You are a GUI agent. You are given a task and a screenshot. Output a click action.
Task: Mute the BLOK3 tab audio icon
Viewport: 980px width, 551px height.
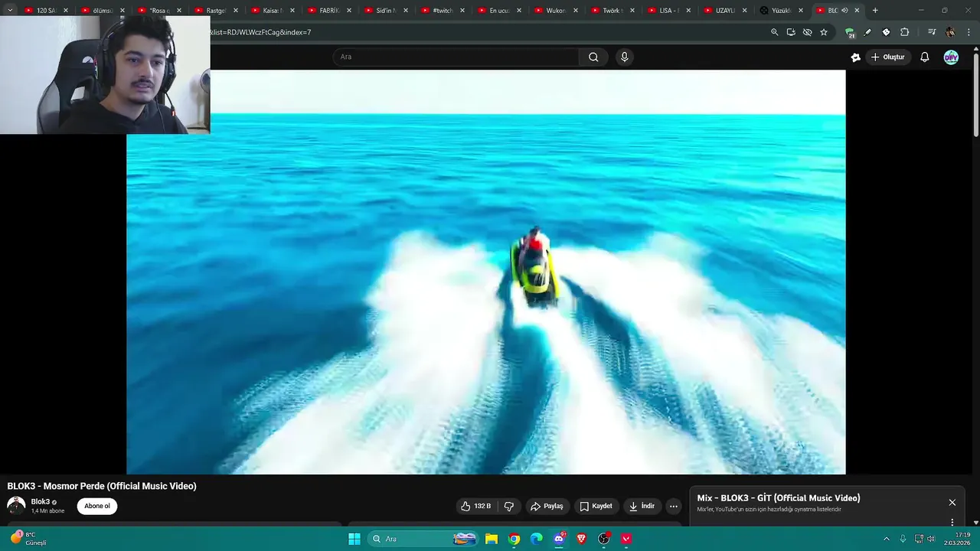844,11
